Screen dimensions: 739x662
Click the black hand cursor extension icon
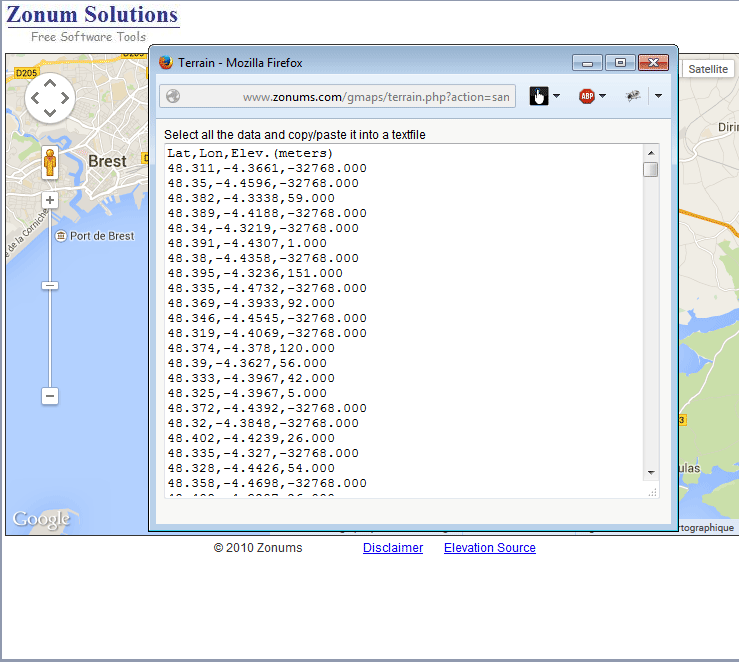(539, 96)
